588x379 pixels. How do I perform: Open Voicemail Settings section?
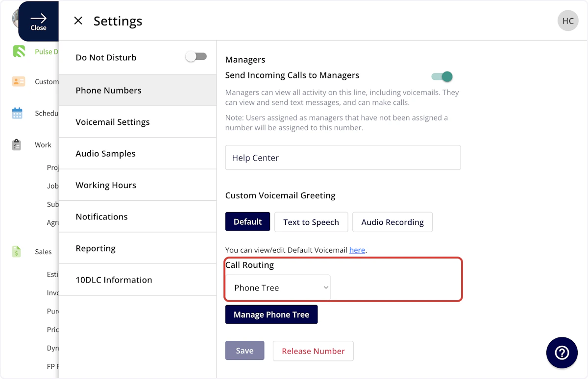point(137,122)
